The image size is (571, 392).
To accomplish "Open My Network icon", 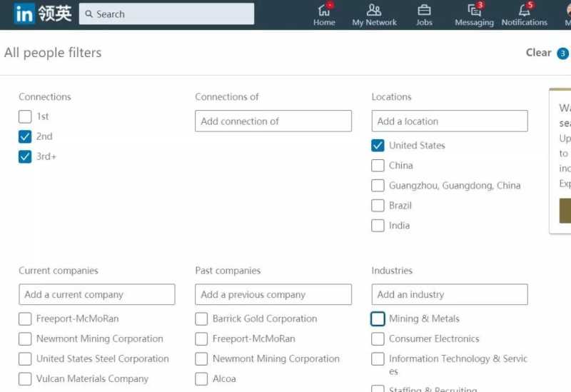I will (x=374, y=10).
